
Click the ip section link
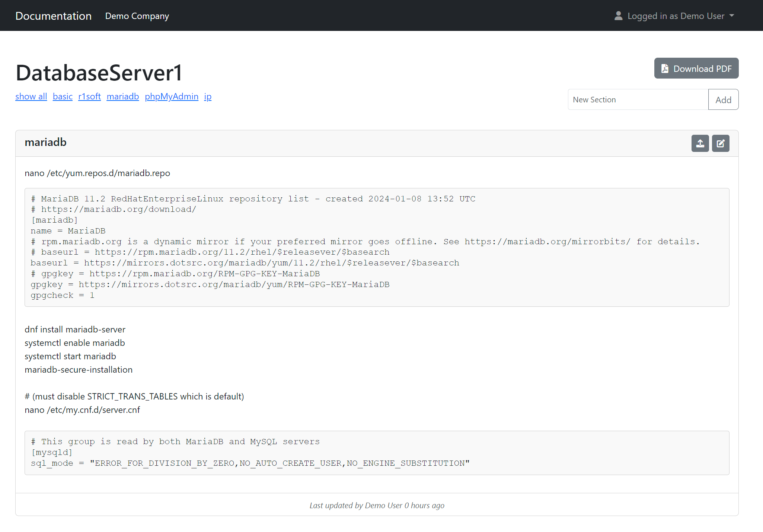[x=208, y=96]
